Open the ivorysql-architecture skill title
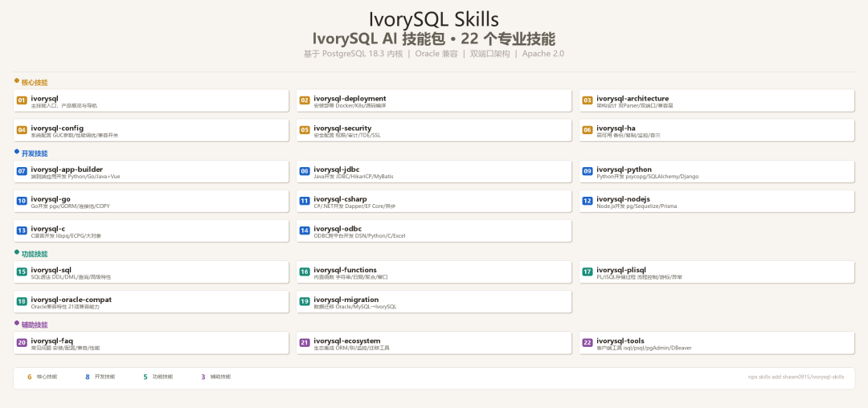Viewport: 868px width, 408px height. click(x=633, y=99)
